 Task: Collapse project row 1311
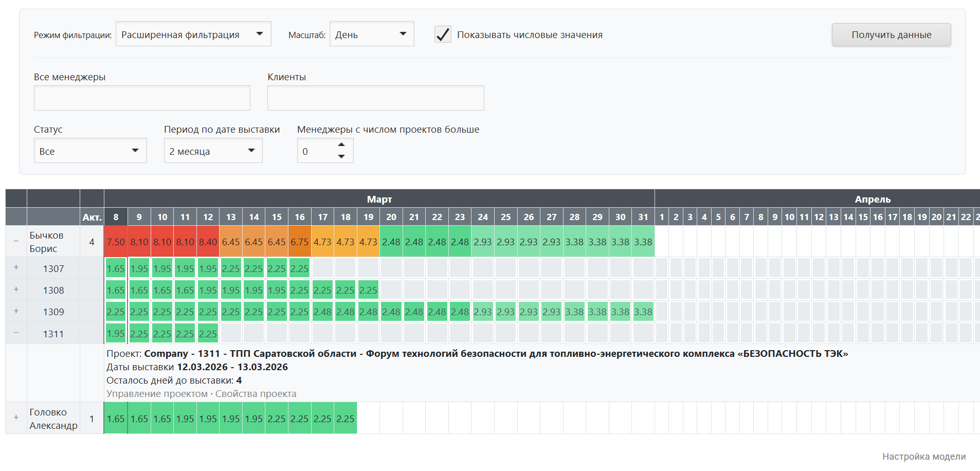[x=15, y=333]
